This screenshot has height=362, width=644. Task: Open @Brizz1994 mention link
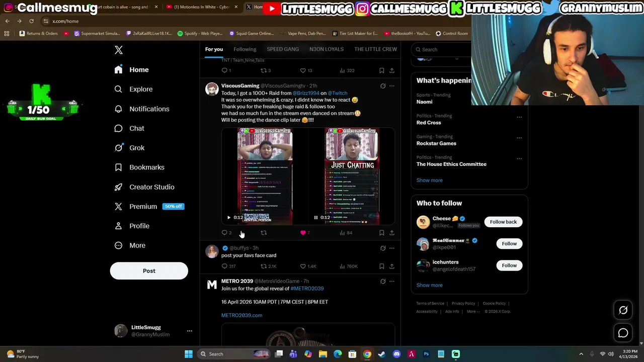(306, 93)
